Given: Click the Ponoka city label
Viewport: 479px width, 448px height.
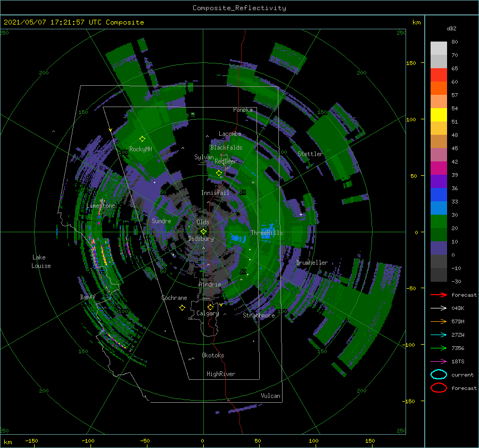Looking at the screenshot, I should pyautogui.click(x=243, y=110).
